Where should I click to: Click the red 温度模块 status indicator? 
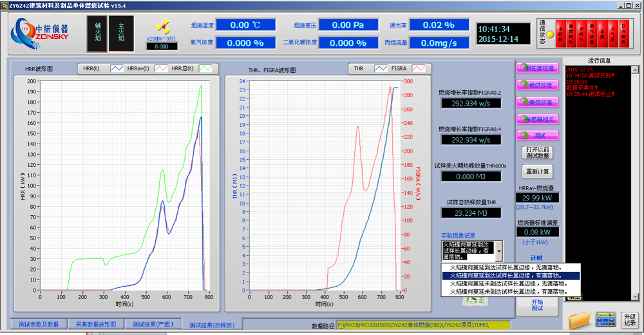[x=571, y=33]
